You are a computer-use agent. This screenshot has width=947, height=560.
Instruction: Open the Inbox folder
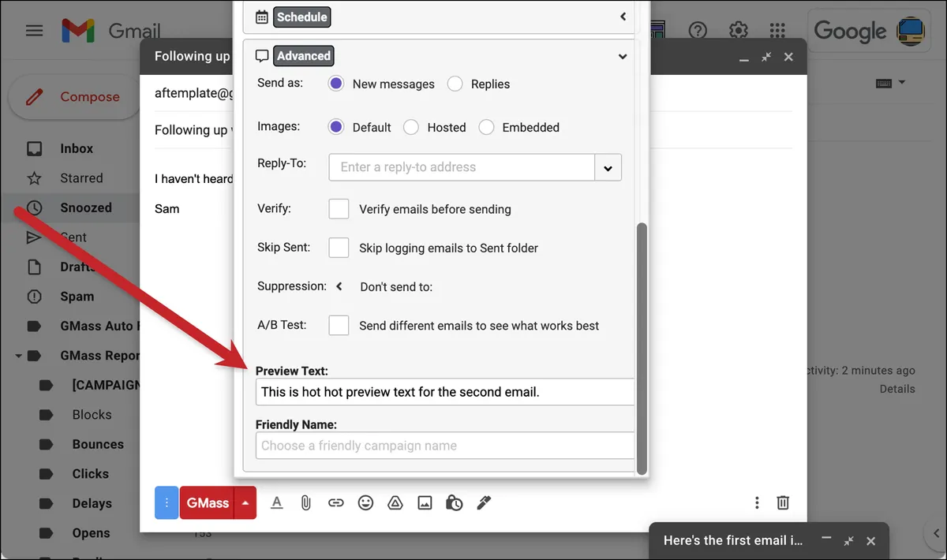tap(77, 148)
